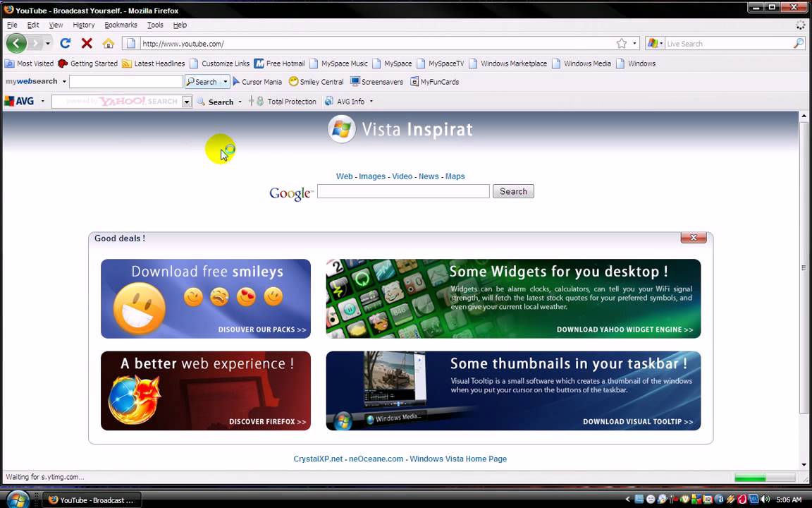
Task: Open the Tools menu
Action: (155, 25)
